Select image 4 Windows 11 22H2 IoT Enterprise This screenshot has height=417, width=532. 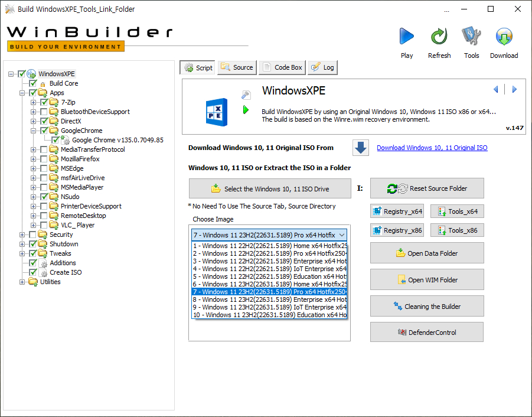269,269
